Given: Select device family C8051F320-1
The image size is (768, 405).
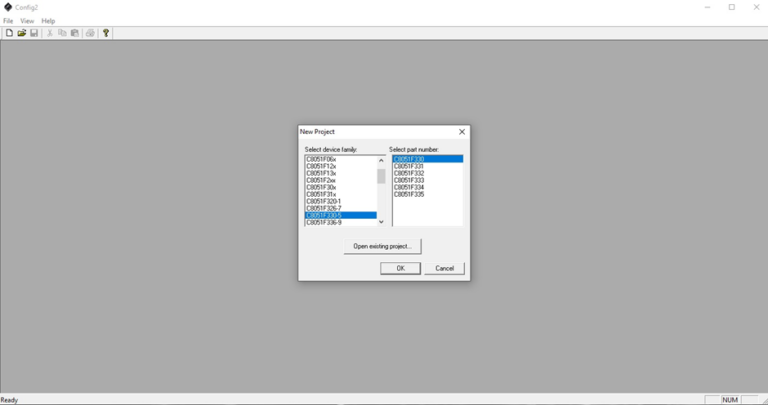Looking at the screenshot, I should [324, 201].
